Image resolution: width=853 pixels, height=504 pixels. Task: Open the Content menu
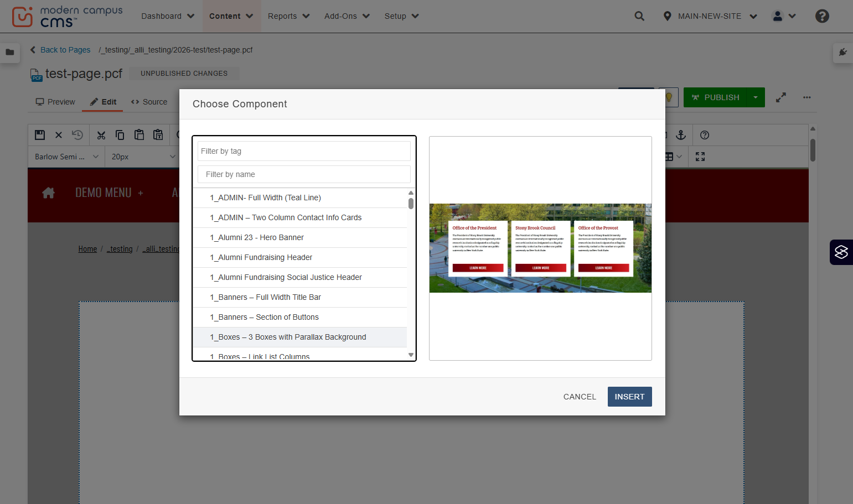tap(231, 16)
